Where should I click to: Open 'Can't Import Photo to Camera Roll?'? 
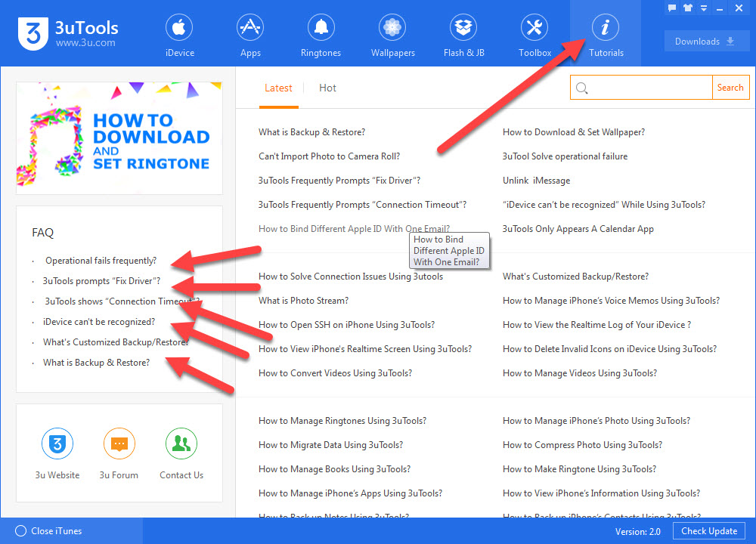click(x=330, y=156)
